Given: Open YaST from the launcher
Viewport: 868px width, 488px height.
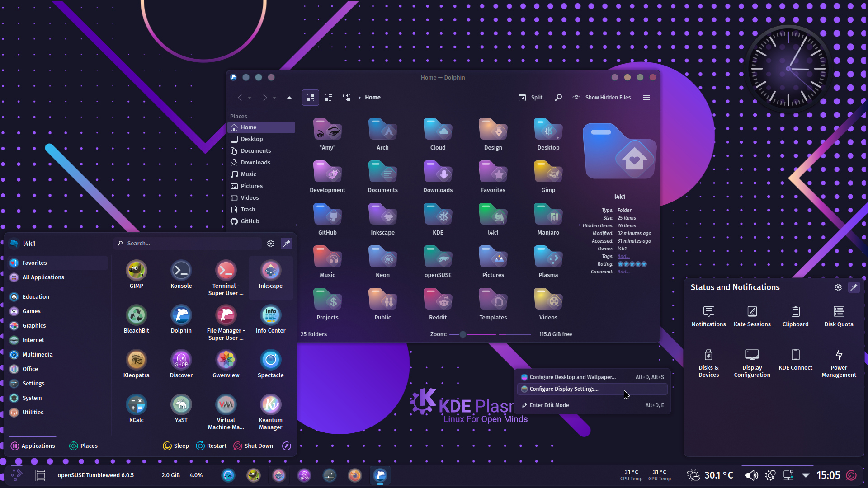Looking at the screenshot, I should [x=181, y=409].
